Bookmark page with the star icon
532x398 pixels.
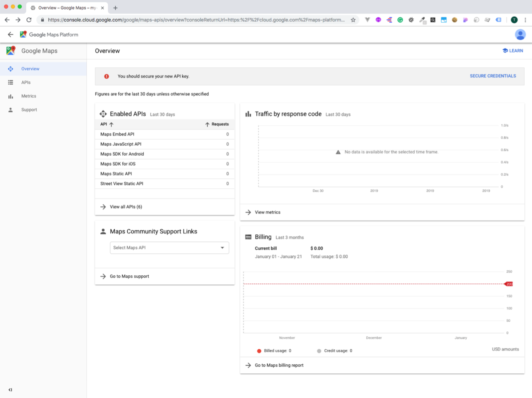(x=353, y=20)
